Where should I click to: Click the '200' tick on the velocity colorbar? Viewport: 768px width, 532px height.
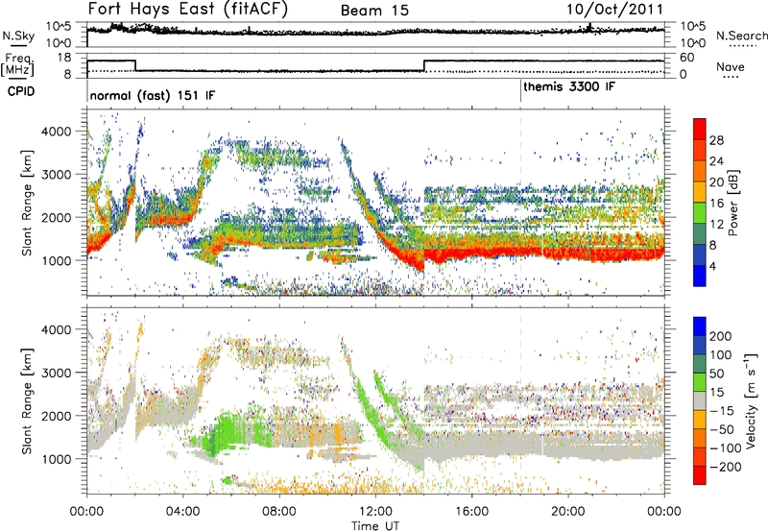tap(721, 336)
